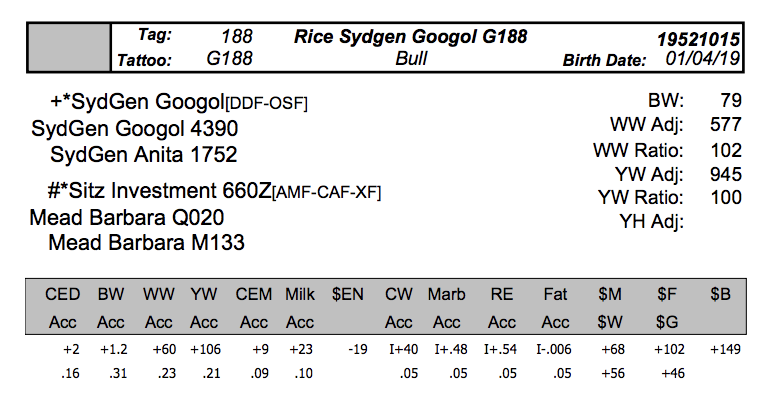Click the CED column header
The width and height of the screenshot is (776, 420).
[x=62, y=295]
